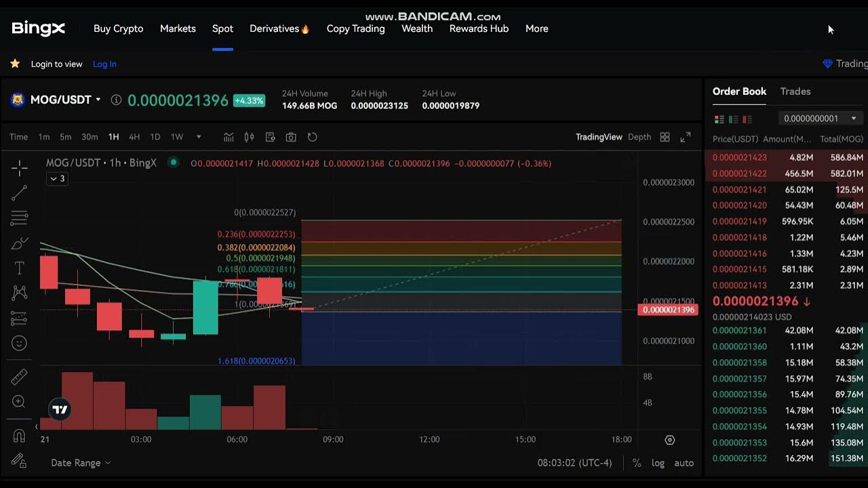Select the 1W timeframe
Screen dimensions: 868x488
[x=177, y=137]
